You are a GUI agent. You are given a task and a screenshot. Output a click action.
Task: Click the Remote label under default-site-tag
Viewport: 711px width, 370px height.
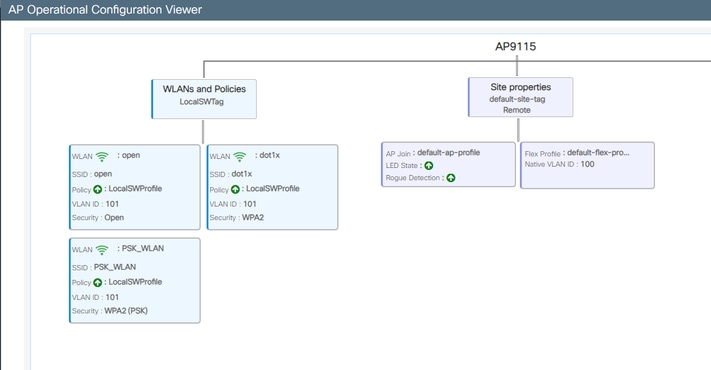[516, 110]
